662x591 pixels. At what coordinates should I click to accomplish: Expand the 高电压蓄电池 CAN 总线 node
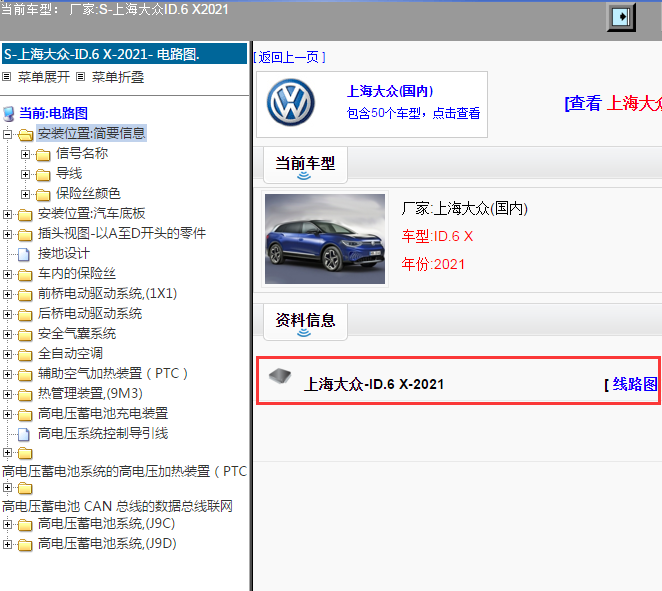tap(7, 488)
